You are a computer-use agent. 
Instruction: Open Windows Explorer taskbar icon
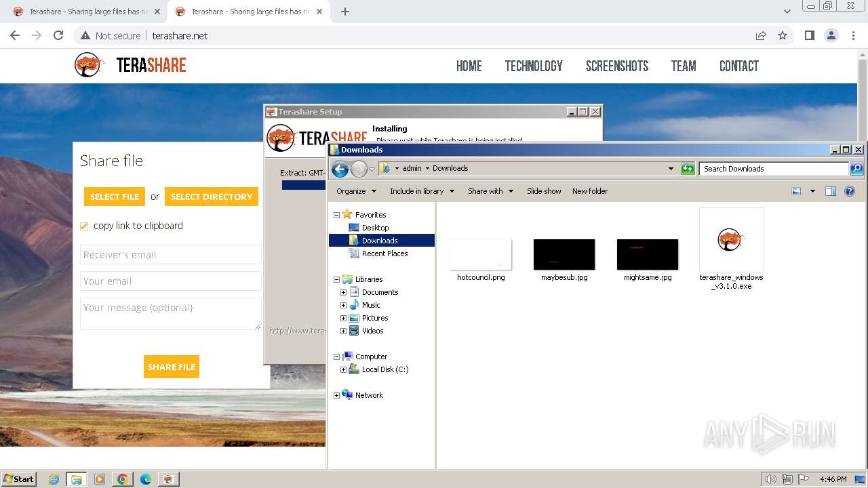pyautogui.click(x=77, y=479)
